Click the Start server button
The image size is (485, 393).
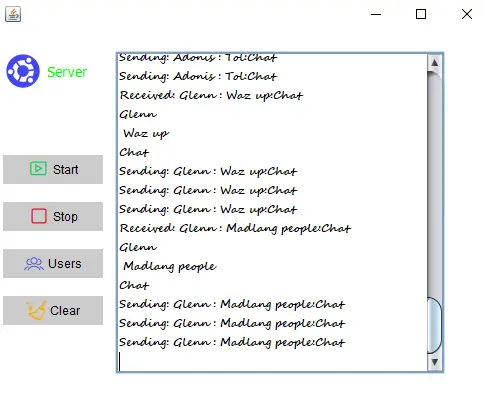tap(53, 169)
